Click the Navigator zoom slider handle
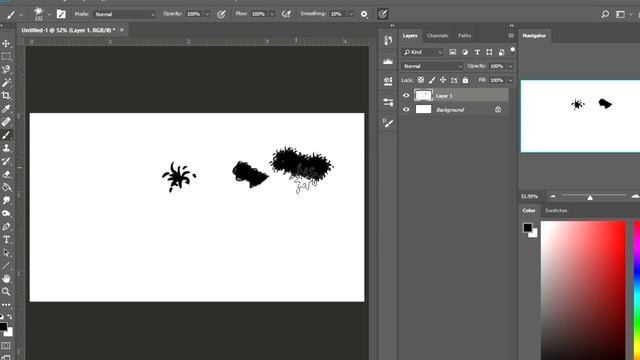This screenshot has width=640, height=360. (590, 198)
